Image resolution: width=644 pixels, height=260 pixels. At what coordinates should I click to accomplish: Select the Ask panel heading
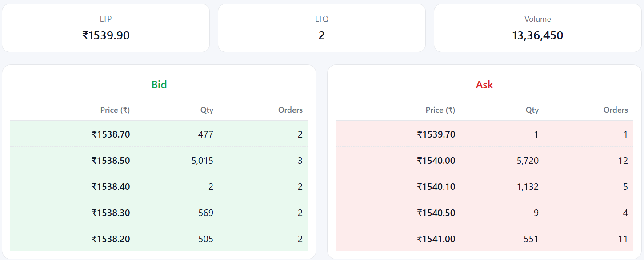coord(484,84)
